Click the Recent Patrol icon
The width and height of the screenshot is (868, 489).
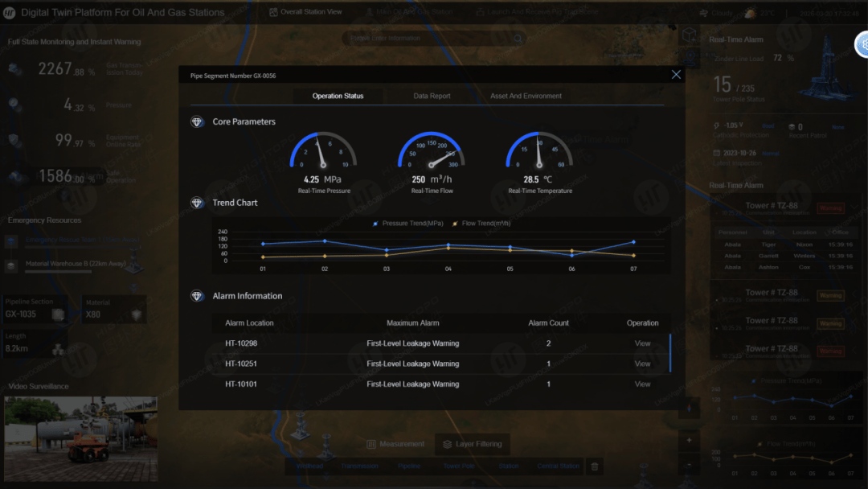pyautogui.click(x=792, y=127)
